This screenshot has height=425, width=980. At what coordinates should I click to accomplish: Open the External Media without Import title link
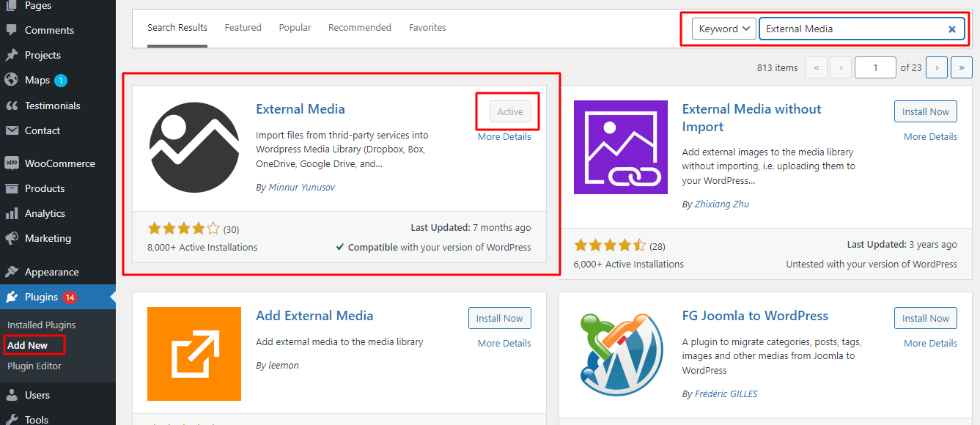(x=751, y=118)
